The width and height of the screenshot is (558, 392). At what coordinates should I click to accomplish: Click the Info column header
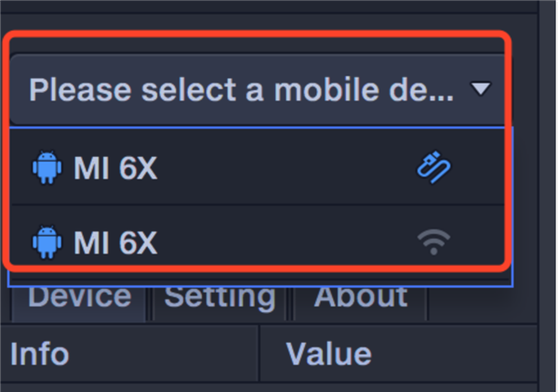(x=37, y=353)
